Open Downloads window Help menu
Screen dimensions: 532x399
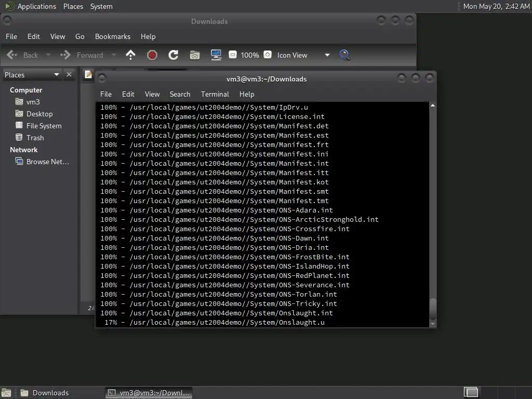click(148, 36)
